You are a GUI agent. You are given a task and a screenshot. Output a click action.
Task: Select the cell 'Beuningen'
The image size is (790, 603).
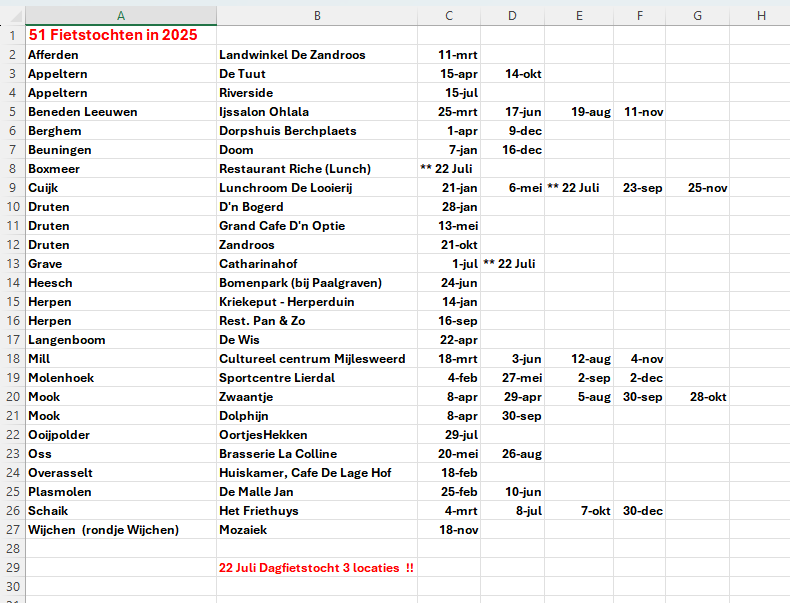click(121, 150)
